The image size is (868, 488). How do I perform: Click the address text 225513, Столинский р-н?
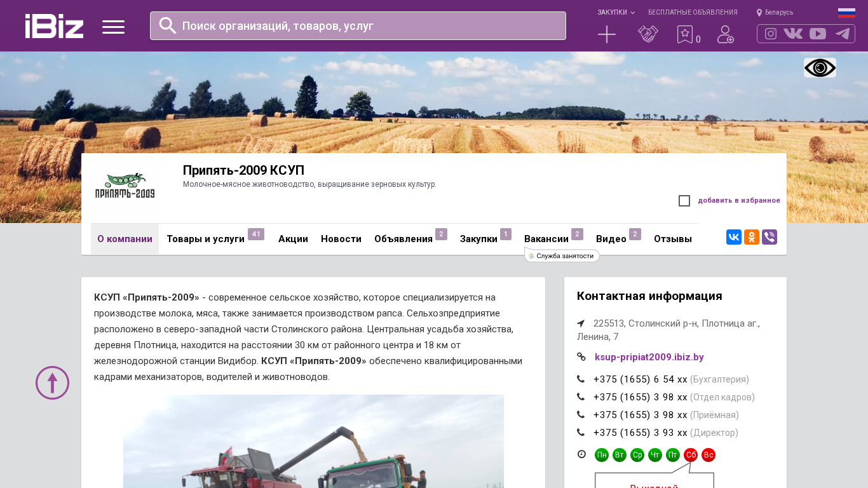pos(668,330)
